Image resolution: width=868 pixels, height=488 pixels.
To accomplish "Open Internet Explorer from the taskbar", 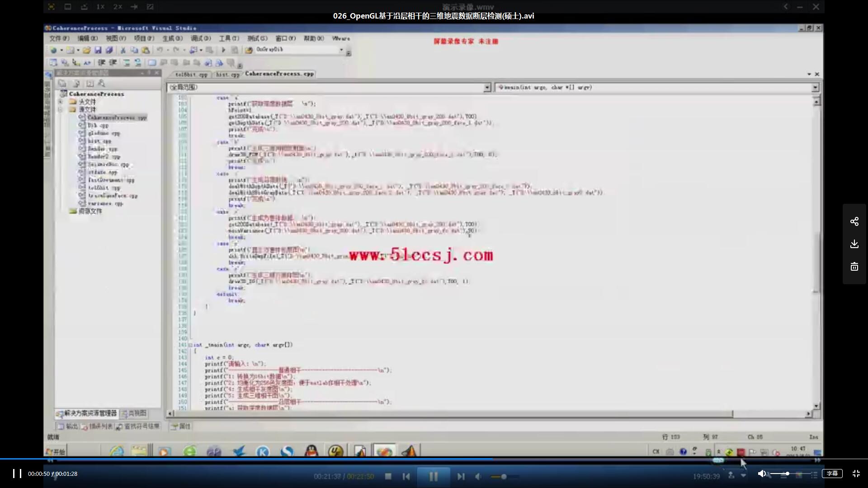I will pyautogui.click(x=116, y=451).
